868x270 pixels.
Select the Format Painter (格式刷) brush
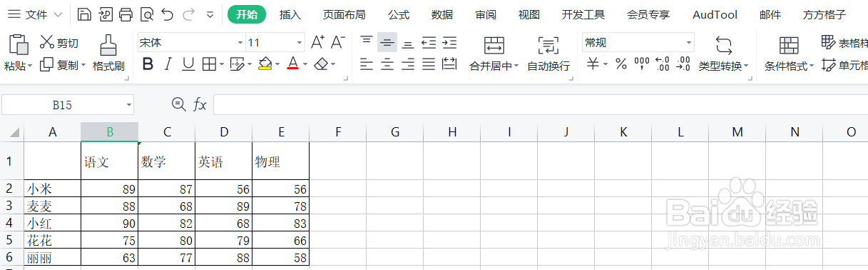(x=108, y=54)
